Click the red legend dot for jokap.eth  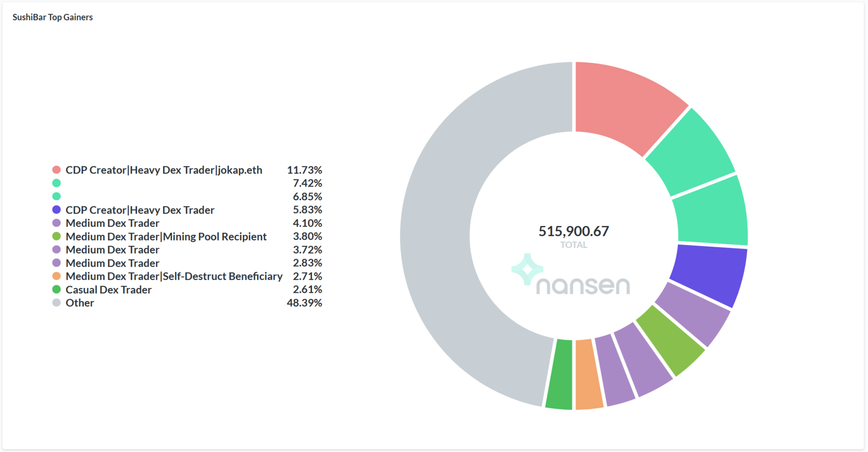tap(57, 170)
